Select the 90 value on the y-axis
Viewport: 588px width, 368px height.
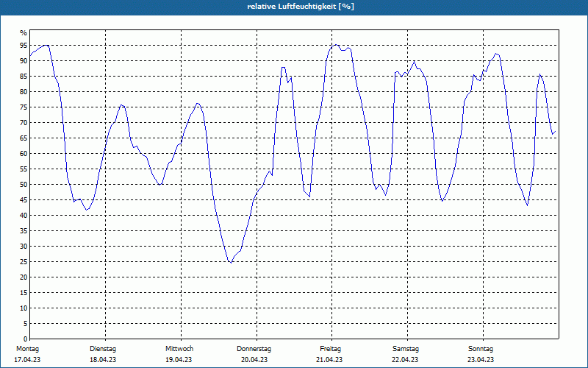pyautogui.click(x=24, y=61)
